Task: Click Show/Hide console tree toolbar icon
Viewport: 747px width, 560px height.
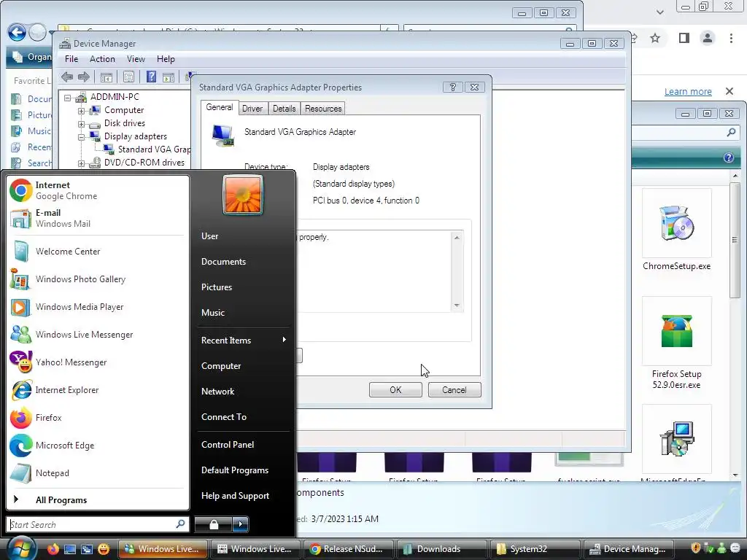Action: (107, 77)
